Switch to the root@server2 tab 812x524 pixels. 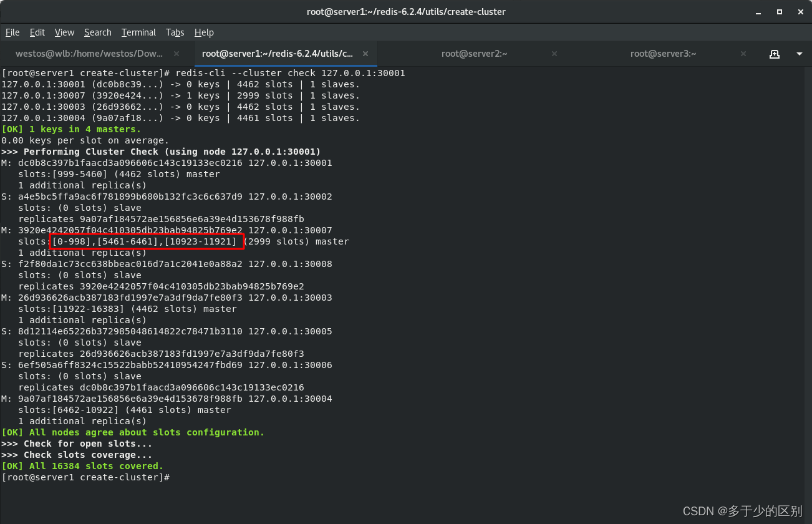474,54
